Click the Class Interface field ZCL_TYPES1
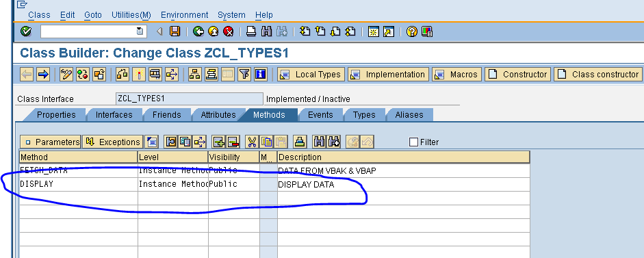This screenshot has width=644, height=258. click(190, 99)
